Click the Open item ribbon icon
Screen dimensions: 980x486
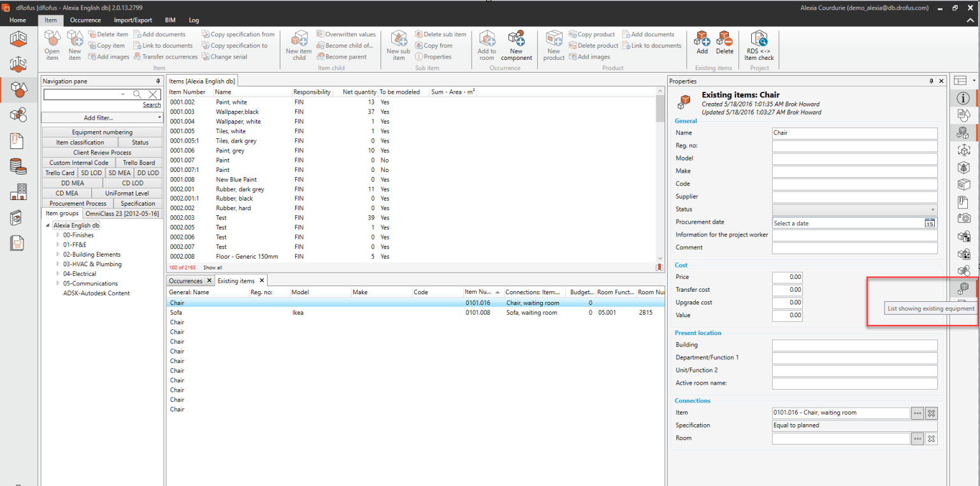point(52,43)
